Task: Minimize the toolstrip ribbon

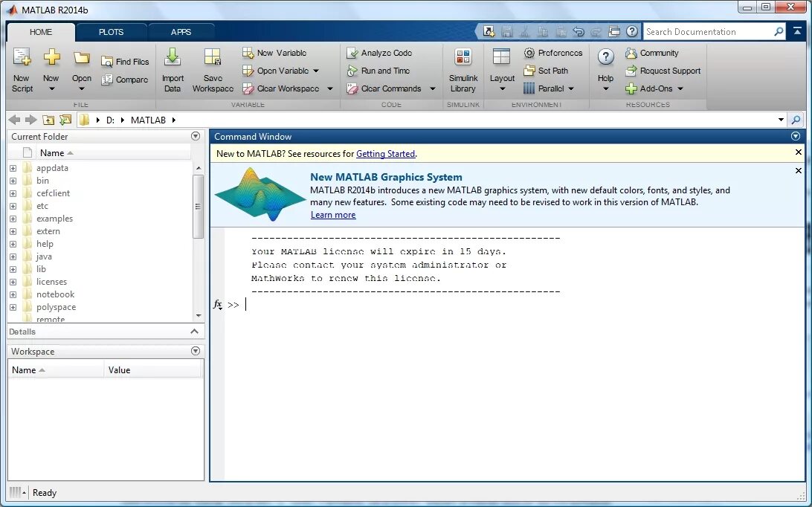Action: point(797,31)
